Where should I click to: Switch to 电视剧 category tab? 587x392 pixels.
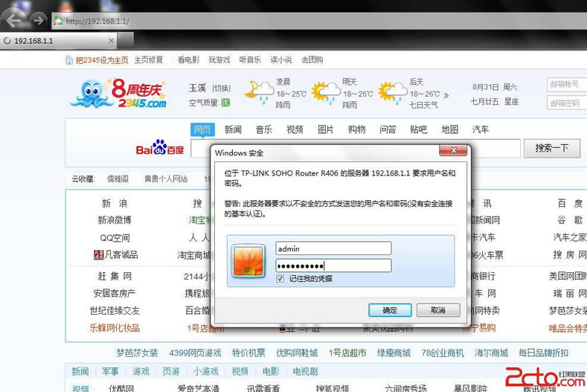pos(305,371)
